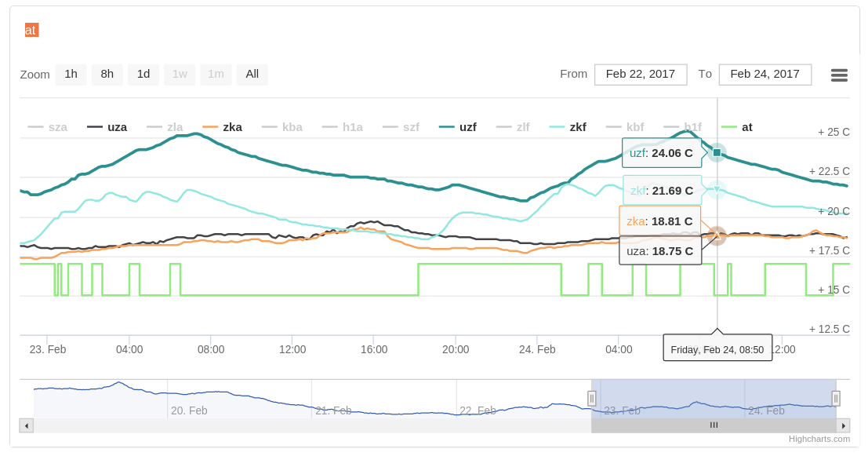Click the orange 'at' badge icon
The height and width of the screenshot is (467, 868).
31,30
